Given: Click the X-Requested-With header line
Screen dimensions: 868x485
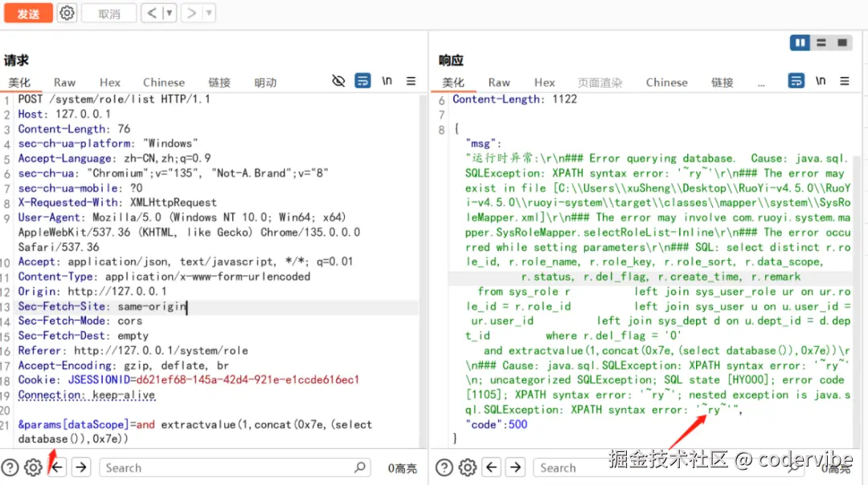Looking at the screenshot, I should click(117, 202).
